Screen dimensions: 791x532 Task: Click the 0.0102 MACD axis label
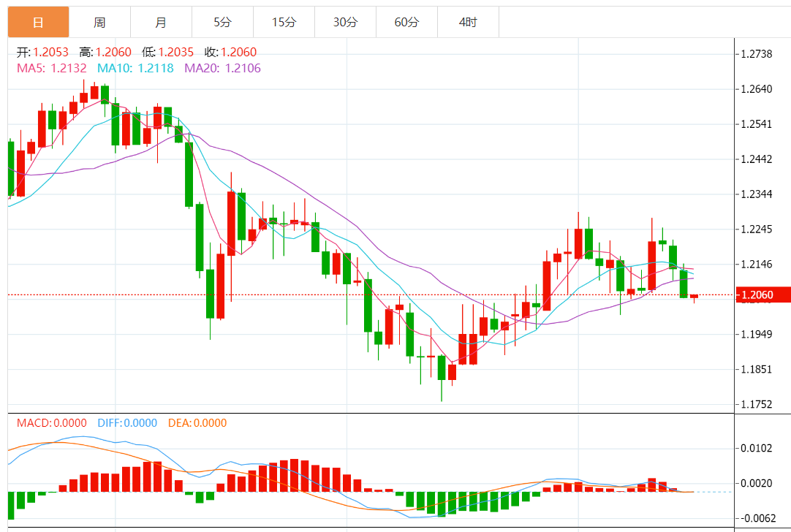756,448
